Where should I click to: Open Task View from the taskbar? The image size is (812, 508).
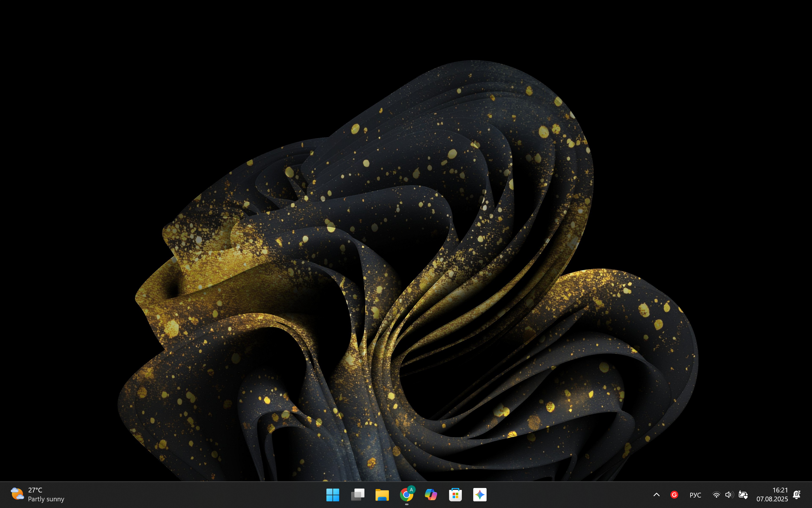(x=357, y=495)
